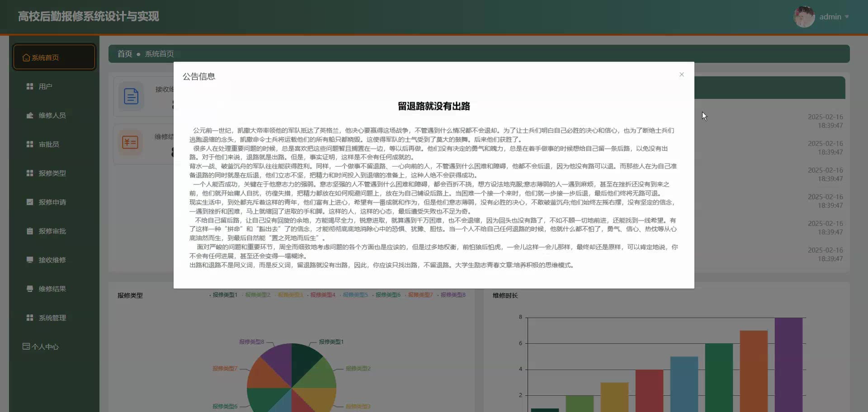Click the clipboard icon beside 报修审批
Viewport: 868px width, 412px height.
pos(30,231)
